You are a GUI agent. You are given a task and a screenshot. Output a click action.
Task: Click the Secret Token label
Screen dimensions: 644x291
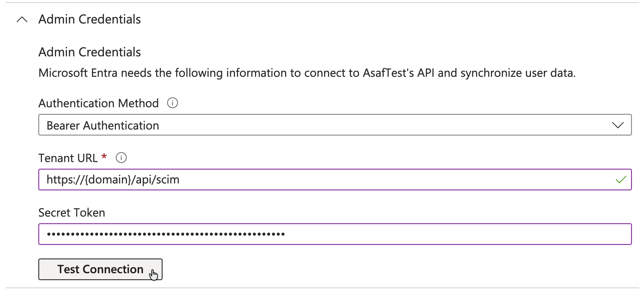tap(72, 213)
